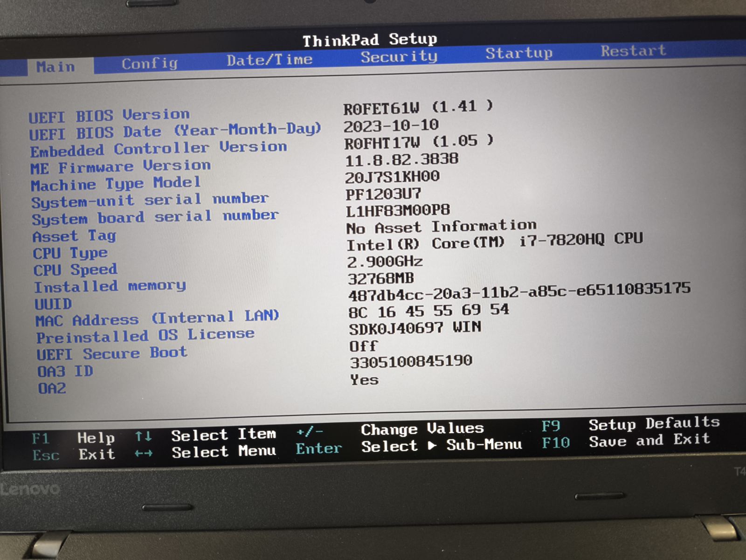Select serial number value 'PF1203U7'

click(383, 194)
